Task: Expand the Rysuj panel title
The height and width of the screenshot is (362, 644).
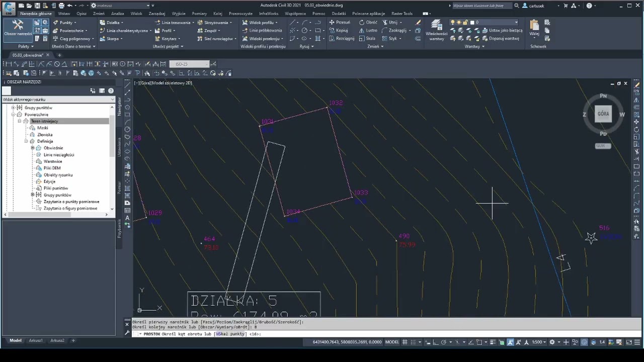Action: pyautogui.click(x=306, y=46)
